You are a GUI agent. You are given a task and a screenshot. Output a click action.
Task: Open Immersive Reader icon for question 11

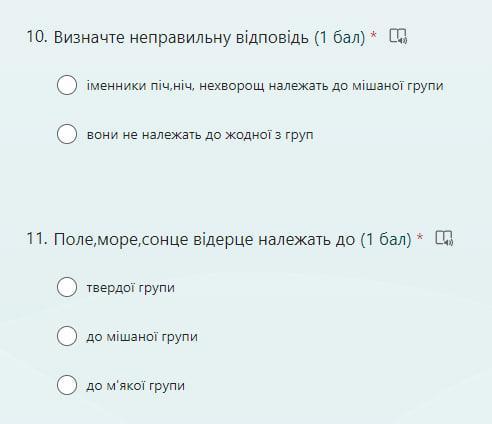pos(444,238)
